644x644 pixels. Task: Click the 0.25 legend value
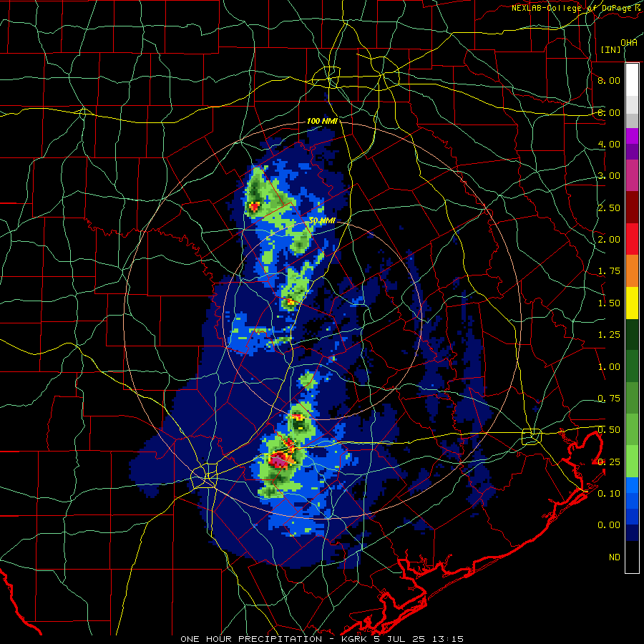pos(609,462)
